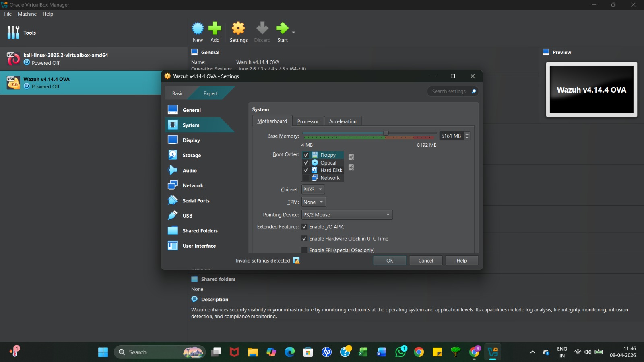Click the Windows taskbar Search box
Screen dimensions: 644x362
click(x=160, y=352)
